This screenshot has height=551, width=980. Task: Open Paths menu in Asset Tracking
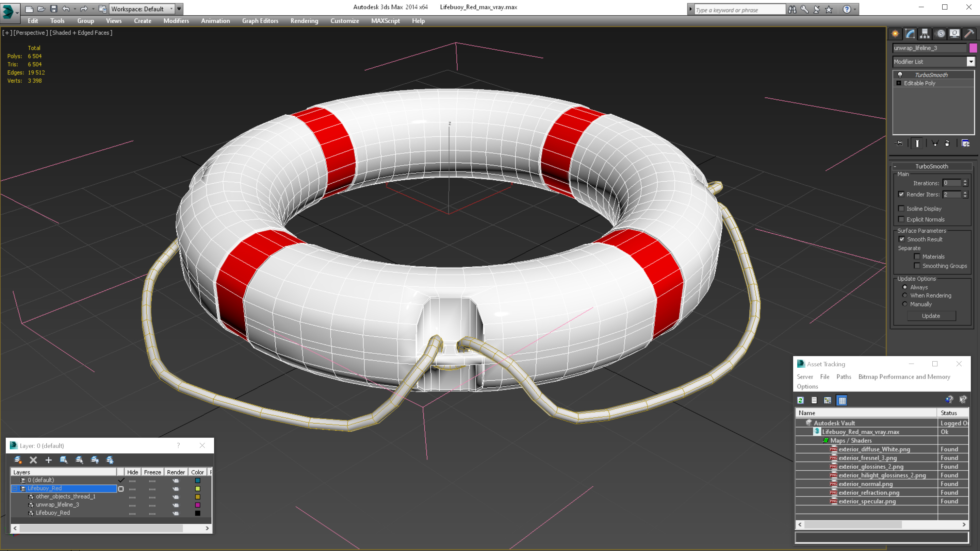(844, 377)
